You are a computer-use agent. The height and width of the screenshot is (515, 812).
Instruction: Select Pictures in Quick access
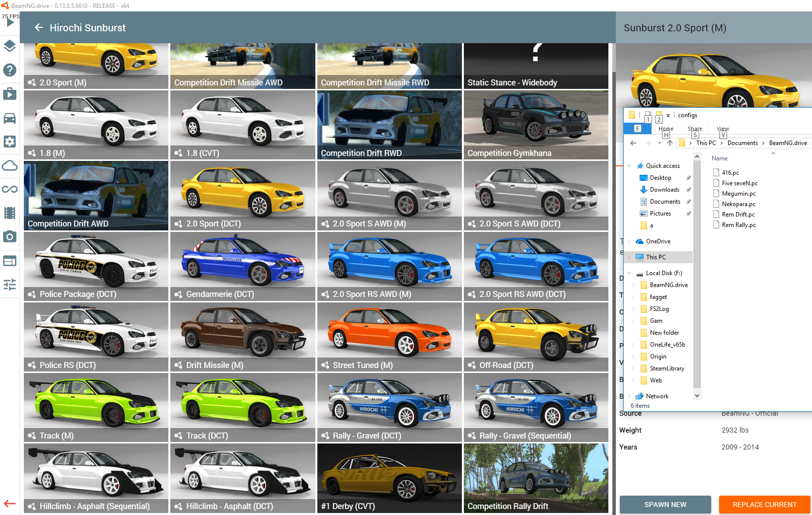click(x=660, y=214)
